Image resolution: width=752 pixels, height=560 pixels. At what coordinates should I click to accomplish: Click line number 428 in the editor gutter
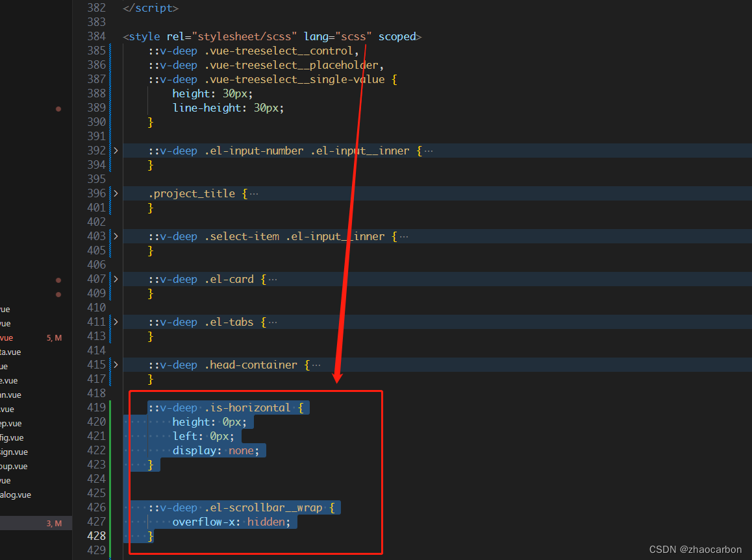(96, 536)
